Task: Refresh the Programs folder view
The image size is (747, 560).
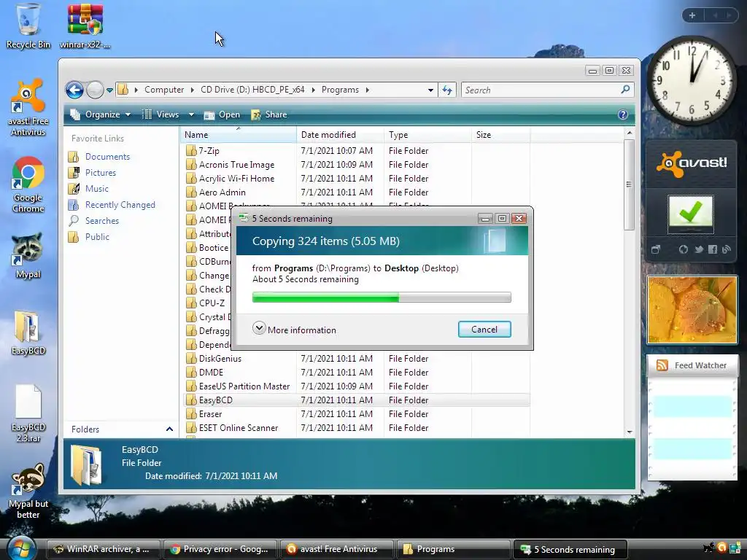Action: (447, 90)
